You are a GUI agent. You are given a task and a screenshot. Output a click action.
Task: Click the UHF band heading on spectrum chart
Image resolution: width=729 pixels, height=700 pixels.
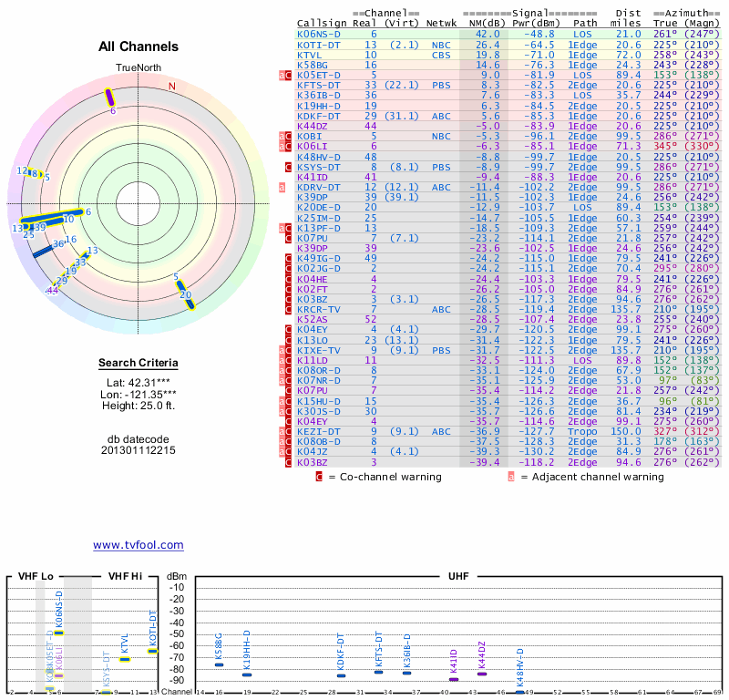459,577
